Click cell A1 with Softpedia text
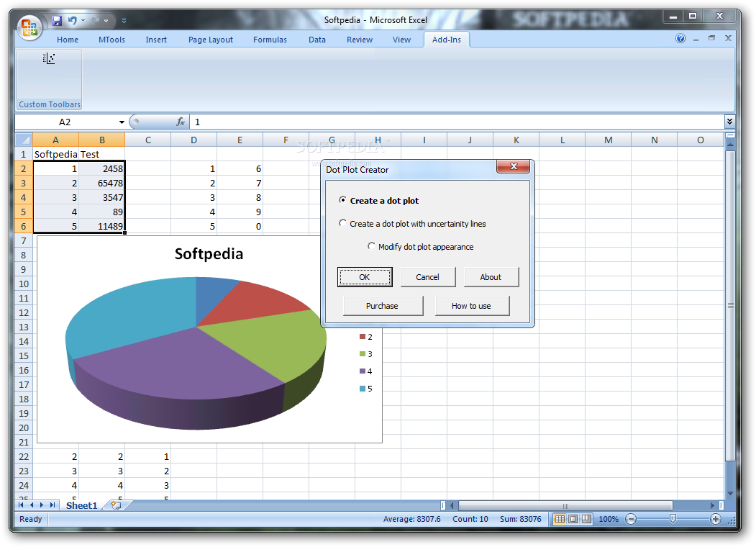 click(55, 154)
